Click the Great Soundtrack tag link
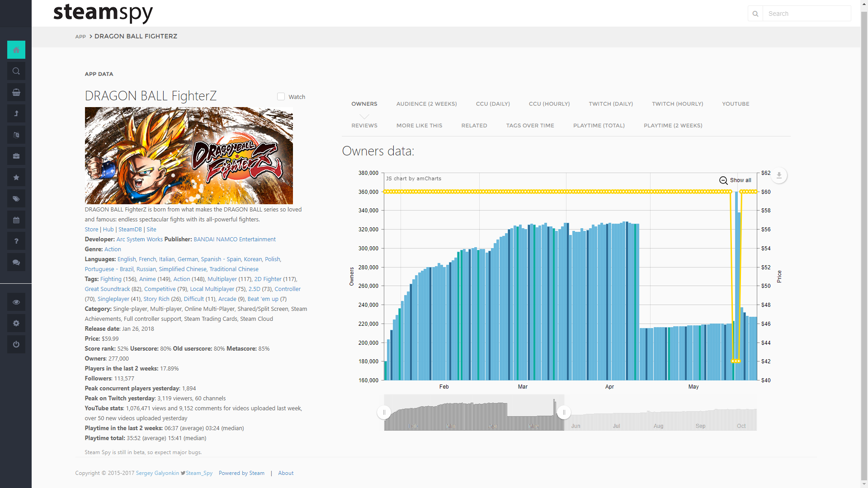Image resolution: width=868 pixels, height=488 pixels. tap(107, 289)
